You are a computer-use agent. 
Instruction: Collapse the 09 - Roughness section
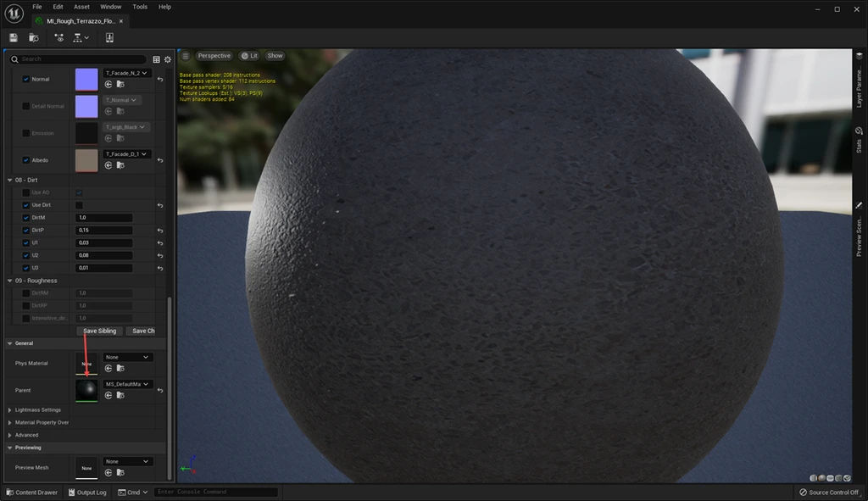pyautogui.click(x=10, y=281)
